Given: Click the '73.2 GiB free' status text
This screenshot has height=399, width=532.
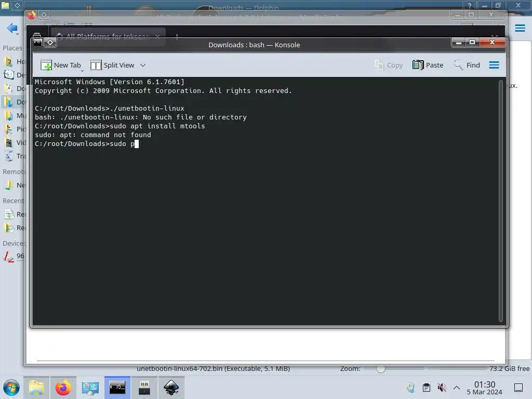Looking at the screenshot, I should coord(509,368).
